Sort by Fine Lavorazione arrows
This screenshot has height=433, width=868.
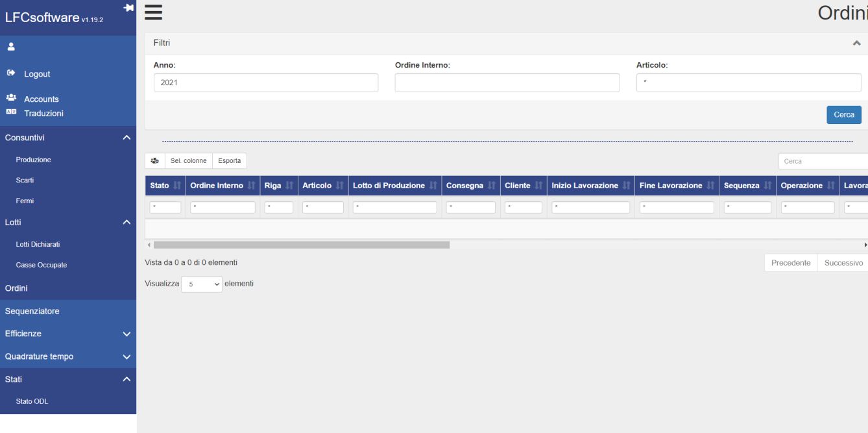point(710,186)
